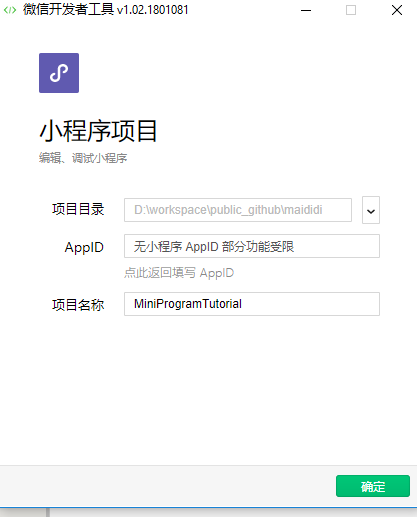
Task: Click the 小程序项目 heading
Action: [98, 131]
